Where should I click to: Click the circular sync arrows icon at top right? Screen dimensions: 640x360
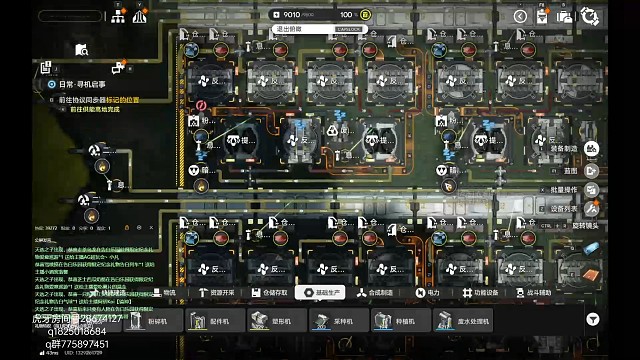[x=589, y=17]
